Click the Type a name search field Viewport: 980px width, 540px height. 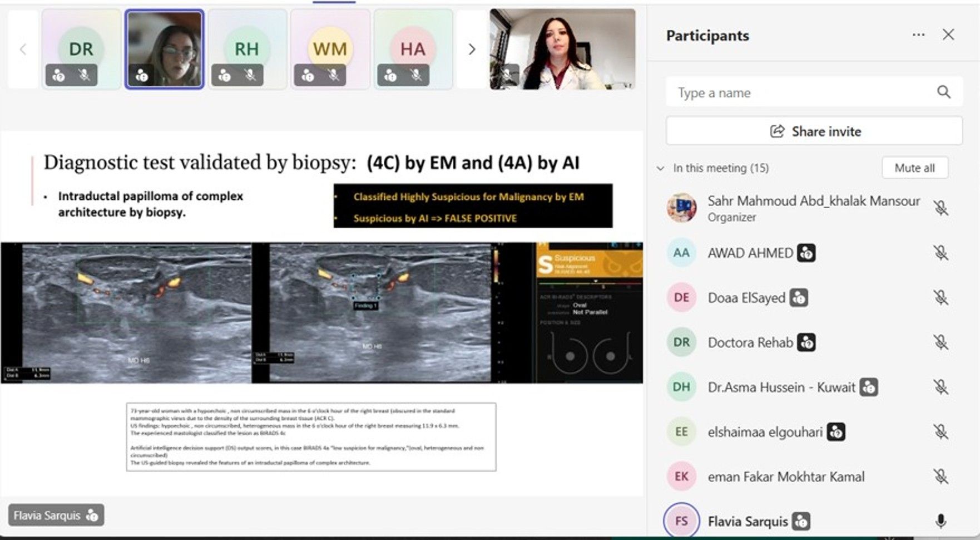coord(801,92)
